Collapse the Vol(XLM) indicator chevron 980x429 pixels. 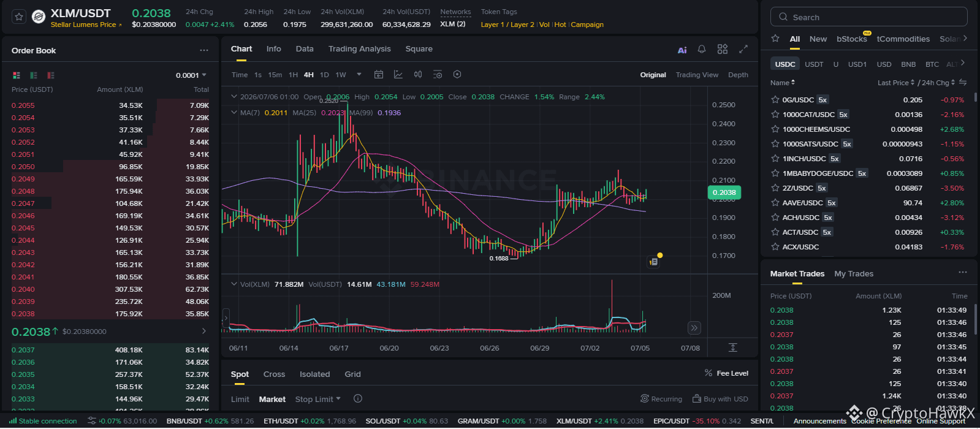[x=234, y=284]
